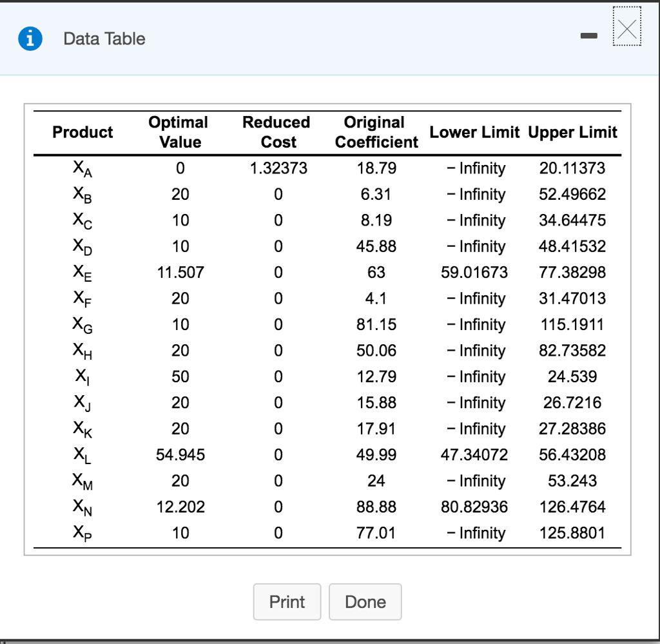Viewport: 660px width, 644px height.
Task: Click the Done button
Action: 365,601
